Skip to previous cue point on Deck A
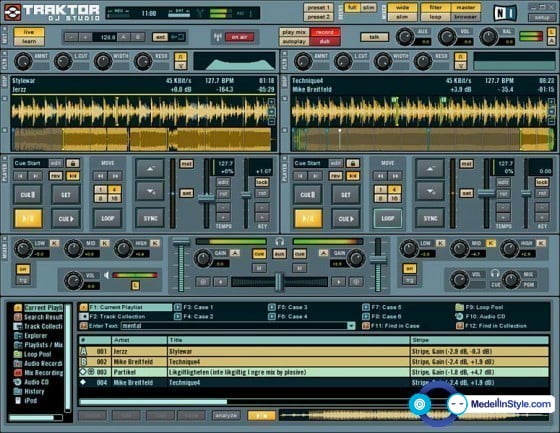 tap(21, 176)
